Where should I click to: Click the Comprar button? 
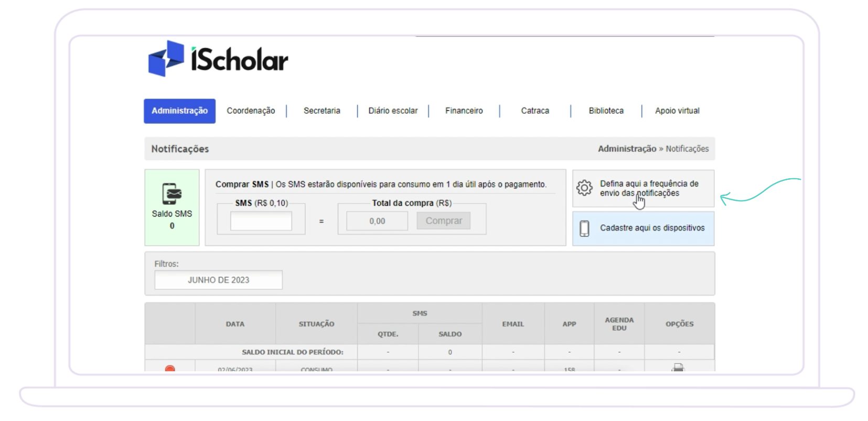(444, 221)
